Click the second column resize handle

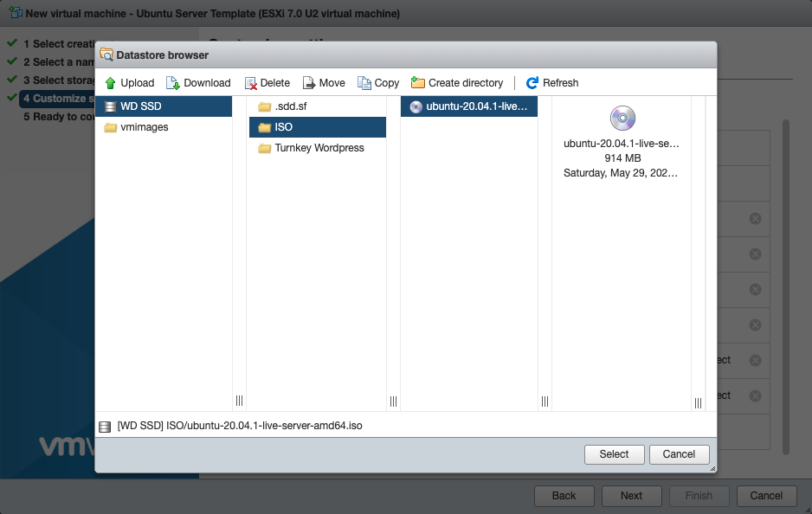pyautogui.click(x=394, y=402)
